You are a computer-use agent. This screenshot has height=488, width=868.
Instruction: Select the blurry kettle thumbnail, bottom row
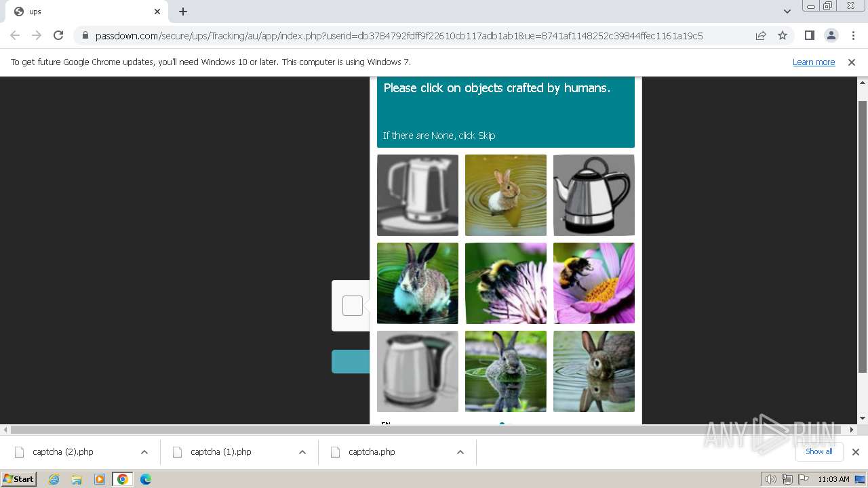[x=418, y=371]
